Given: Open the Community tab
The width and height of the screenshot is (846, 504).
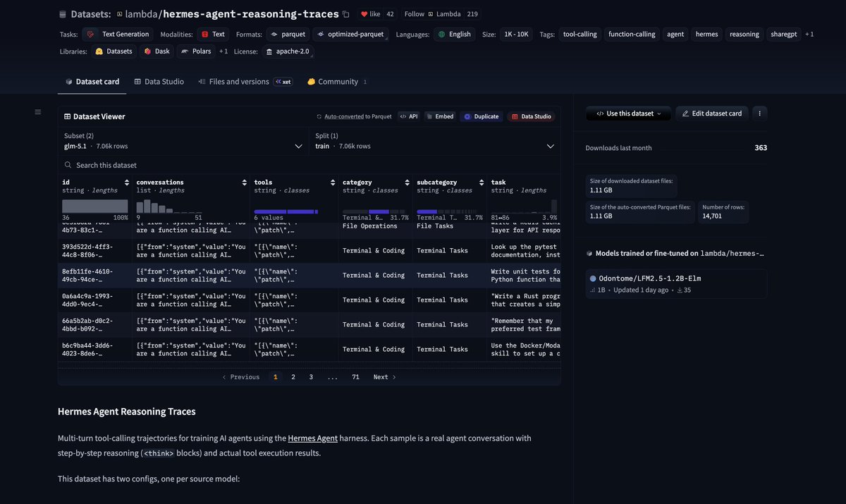Looking at the screenshot, I should (x=337, y=81).
